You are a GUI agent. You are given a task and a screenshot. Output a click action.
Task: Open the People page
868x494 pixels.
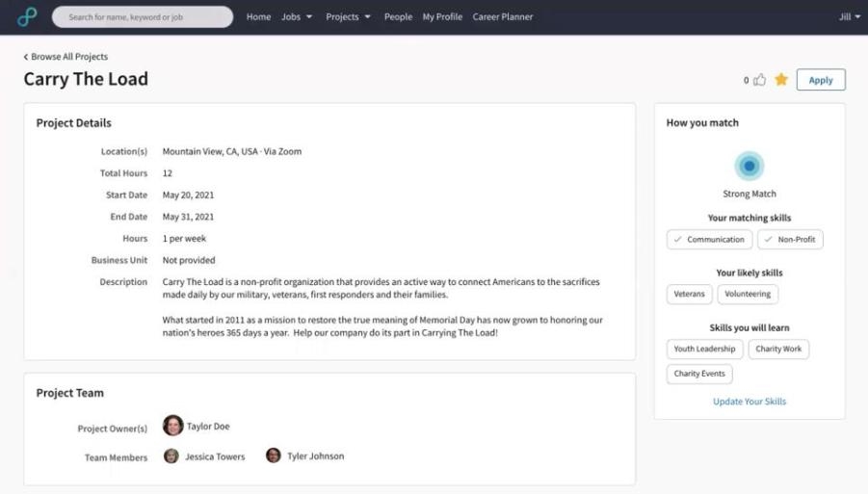398,17
